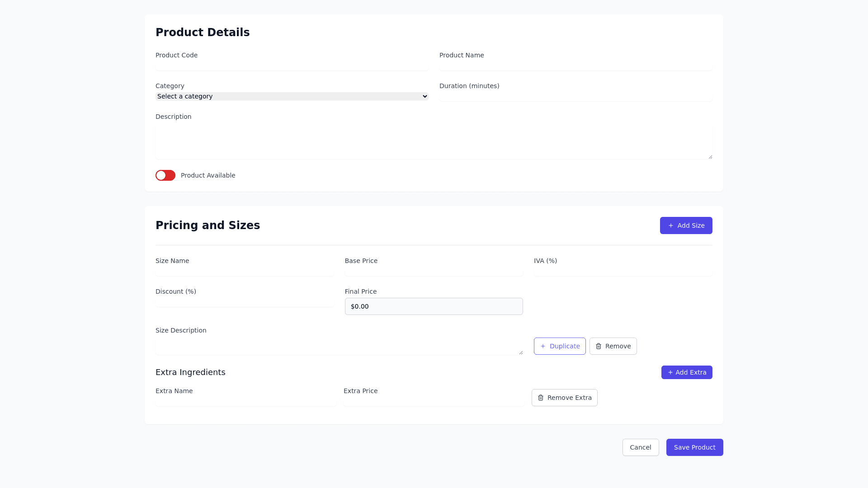Select the IVA (%) input
Screen dimensions: 868x488
coord(623,271)
